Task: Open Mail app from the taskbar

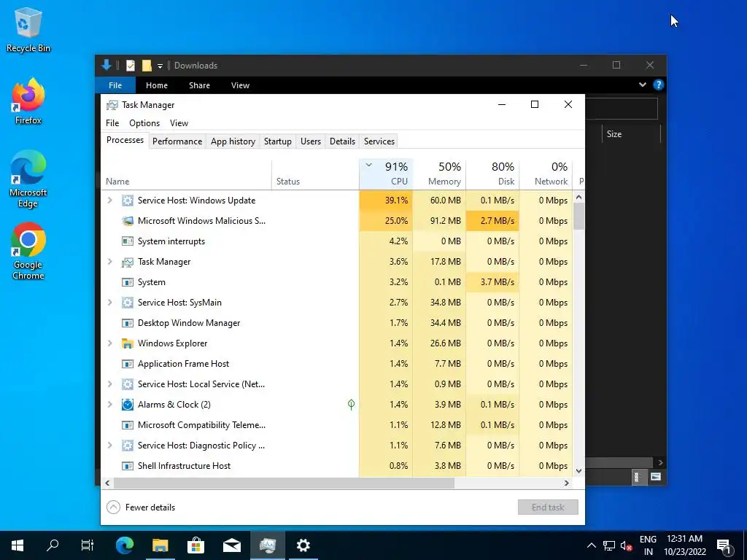Action: tap(232, 545)
